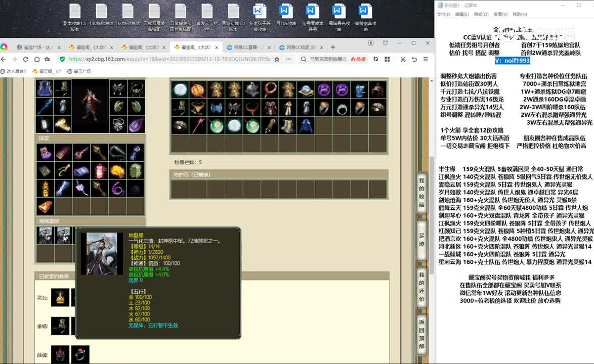
Task: Open the browser favorites star list button
Action: [x=48, y=59]
